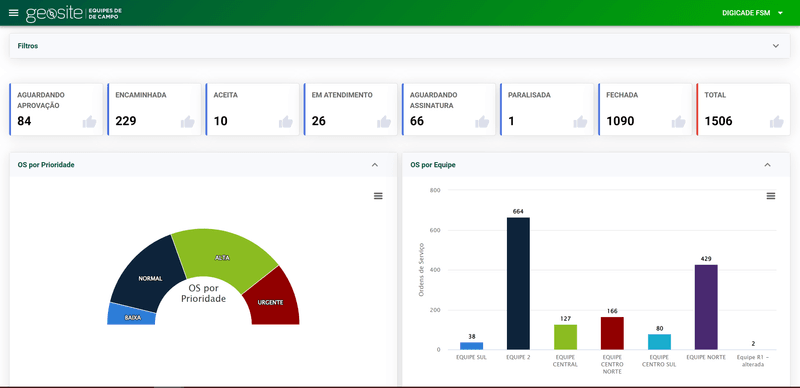Click the EQUIPE SUL bar
800x388 pixels.
click(471, 346)
